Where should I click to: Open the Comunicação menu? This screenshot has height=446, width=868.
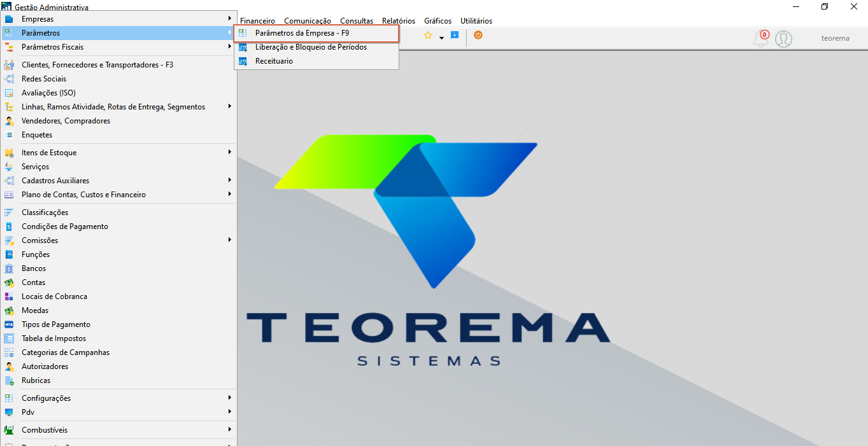click(x=308, y=21)
